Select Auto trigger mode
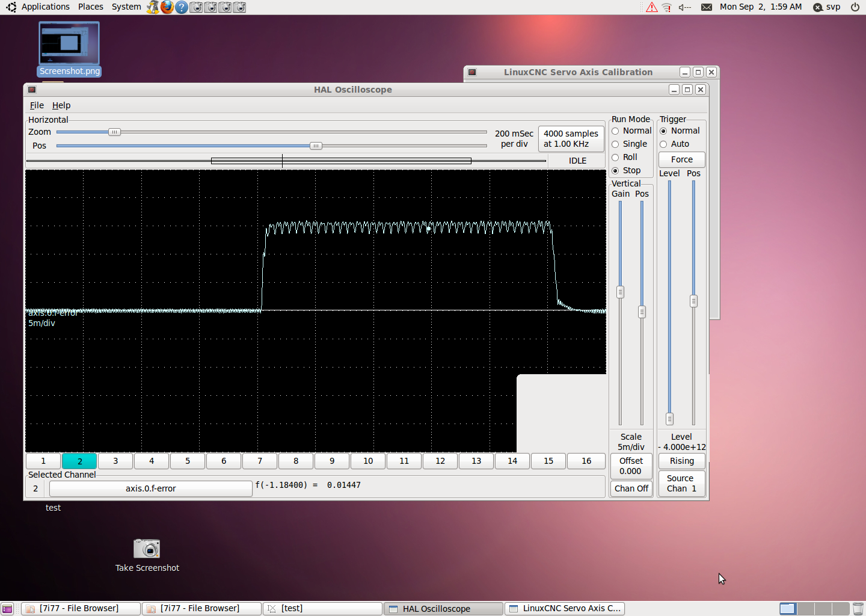The image size is (866, 616). point(663,144)
